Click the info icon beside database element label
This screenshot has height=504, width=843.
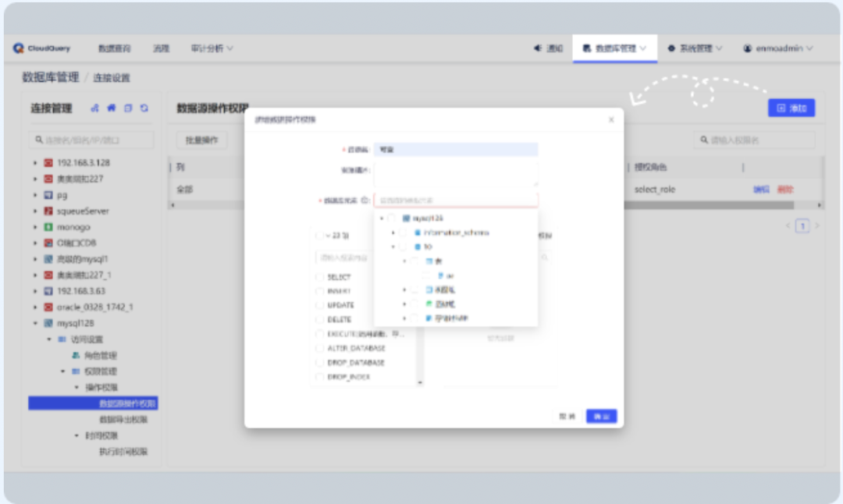click(x=365, y=200)
